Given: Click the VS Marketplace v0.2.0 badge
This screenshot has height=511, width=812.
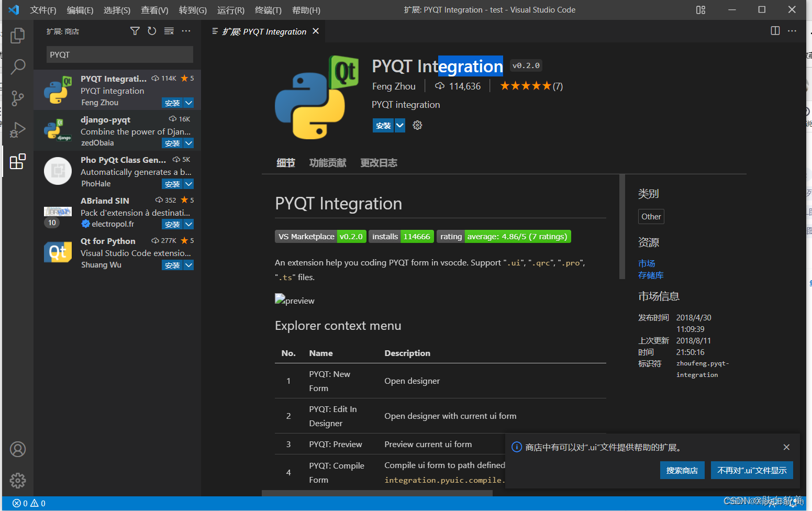Looking at the screenshot, I should pyautogui.click(x=320, y=237).
